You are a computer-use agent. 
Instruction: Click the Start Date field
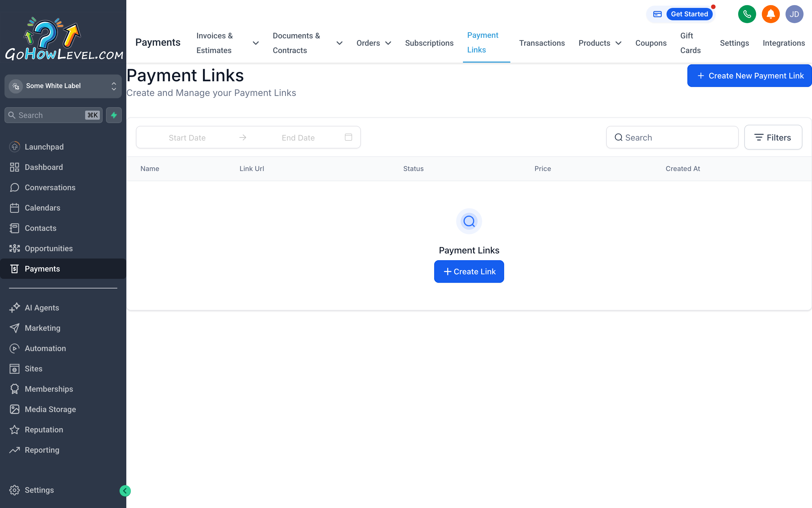(x=187, y=137)
